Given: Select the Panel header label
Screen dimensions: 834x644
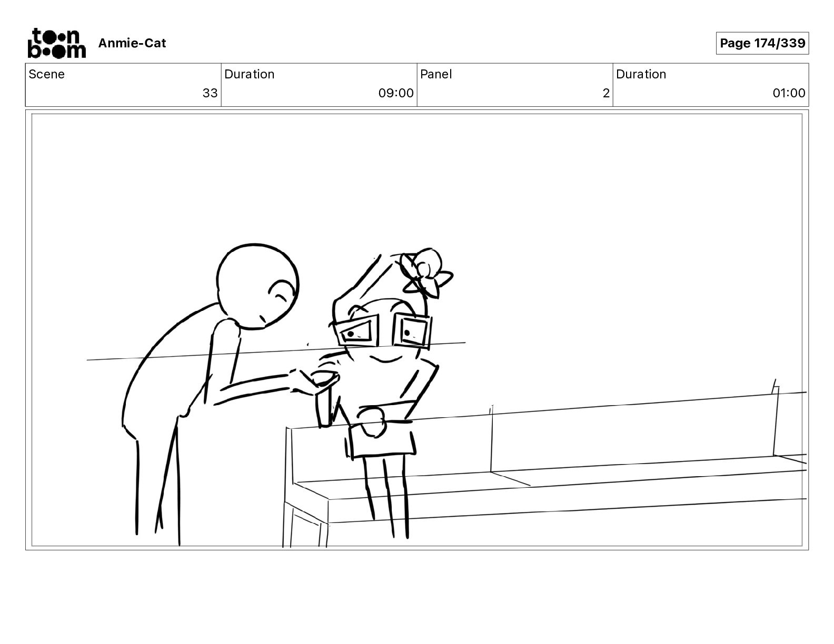Looking at the screenshot, I should (x=436, y=74).
